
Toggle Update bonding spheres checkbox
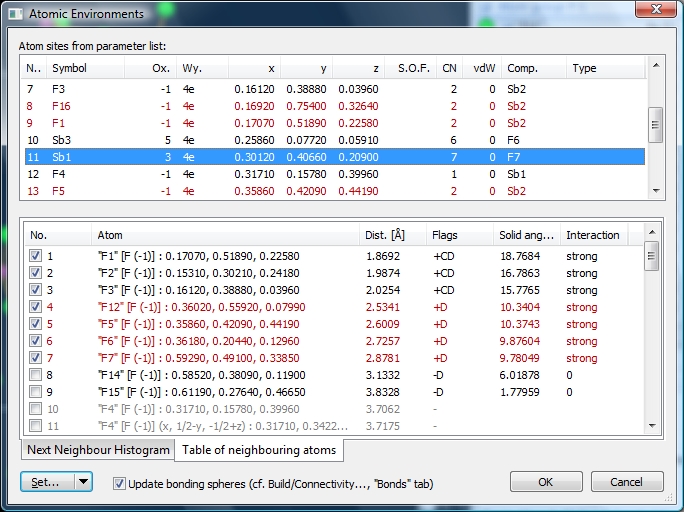120,483
